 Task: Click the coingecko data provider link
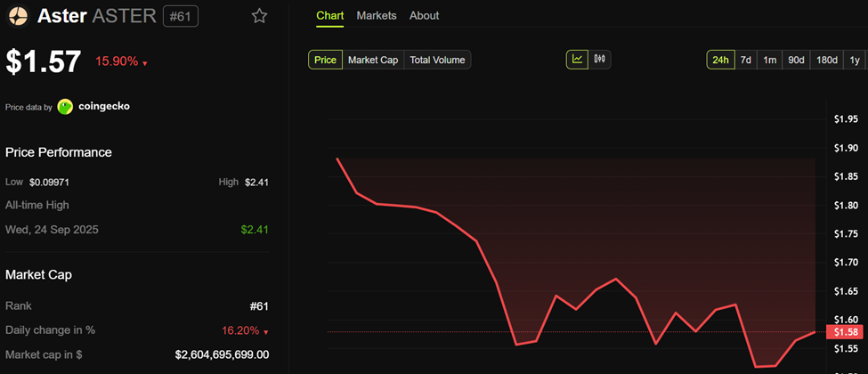tap(103, 107)
